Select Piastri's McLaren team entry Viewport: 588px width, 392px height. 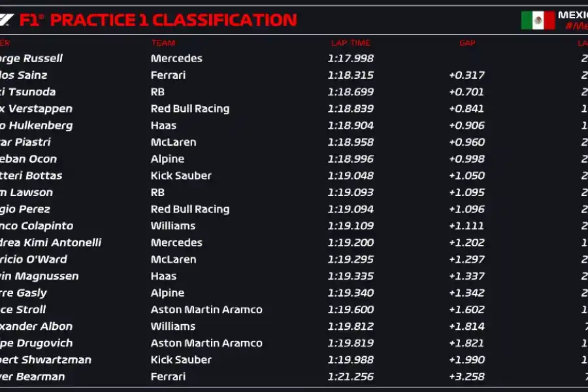coord(173,142)
